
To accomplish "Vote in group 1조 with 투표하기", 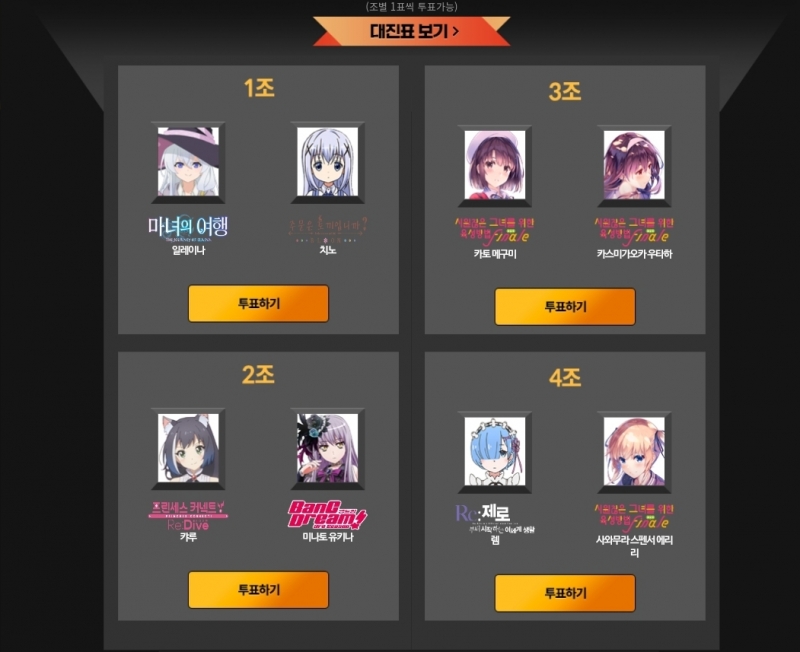I will pos(259,304).
